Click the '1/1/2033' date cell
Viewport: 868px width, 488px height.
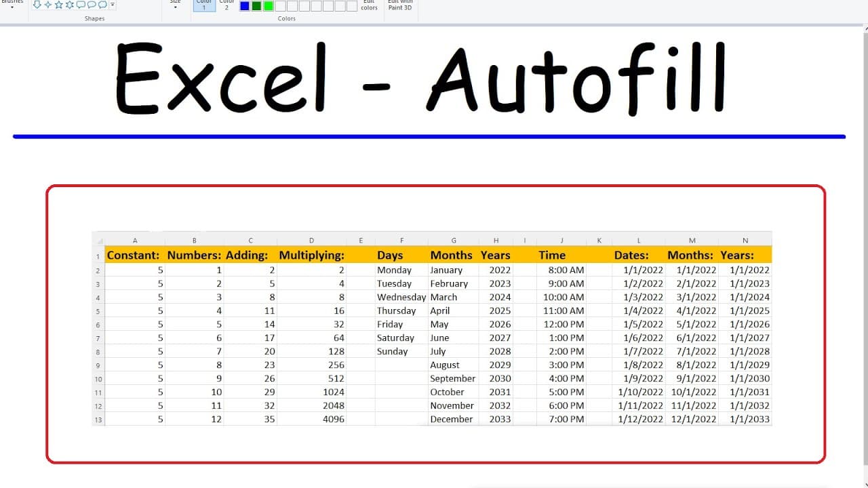[x=745, y=419]
